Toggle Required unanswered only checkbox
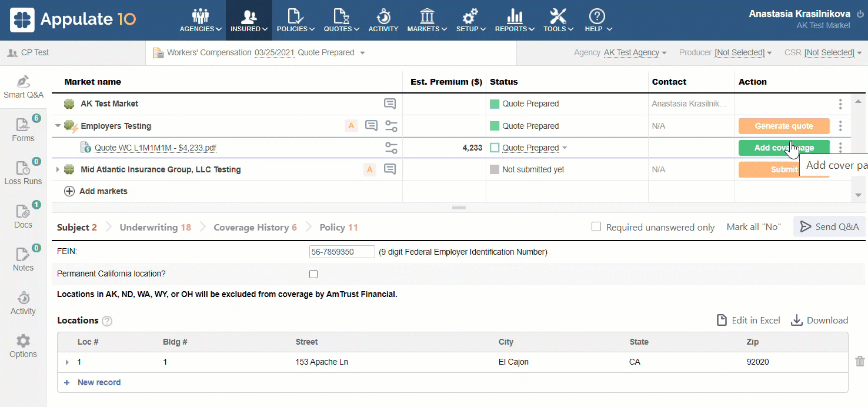This screenshot has height=407, width=868. click(x=596, y=226)
